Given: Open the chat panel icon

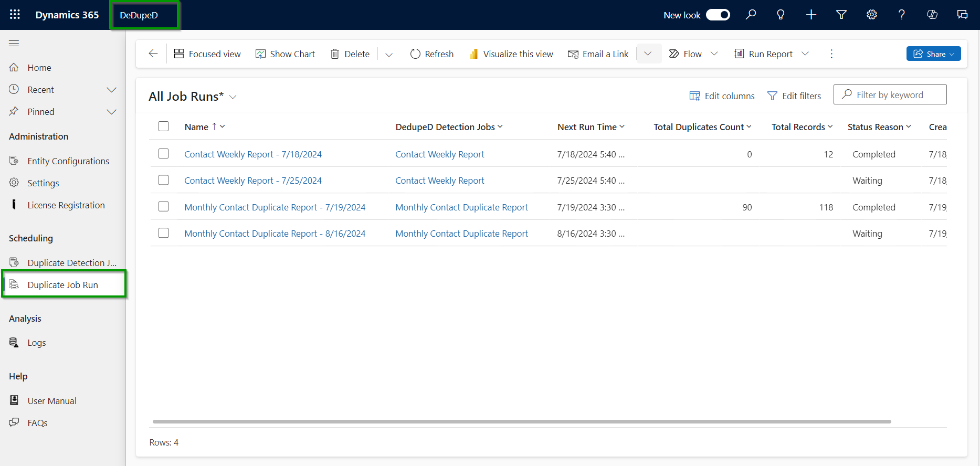Looking at the screenshot, I should (962, 15).
